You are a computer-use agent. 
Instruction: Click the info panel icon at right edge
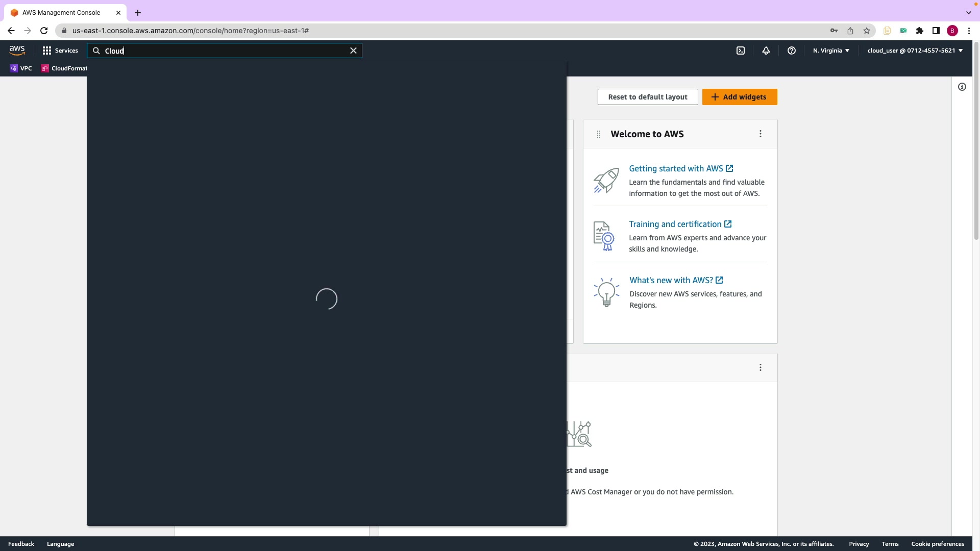(x=962, y=87)
